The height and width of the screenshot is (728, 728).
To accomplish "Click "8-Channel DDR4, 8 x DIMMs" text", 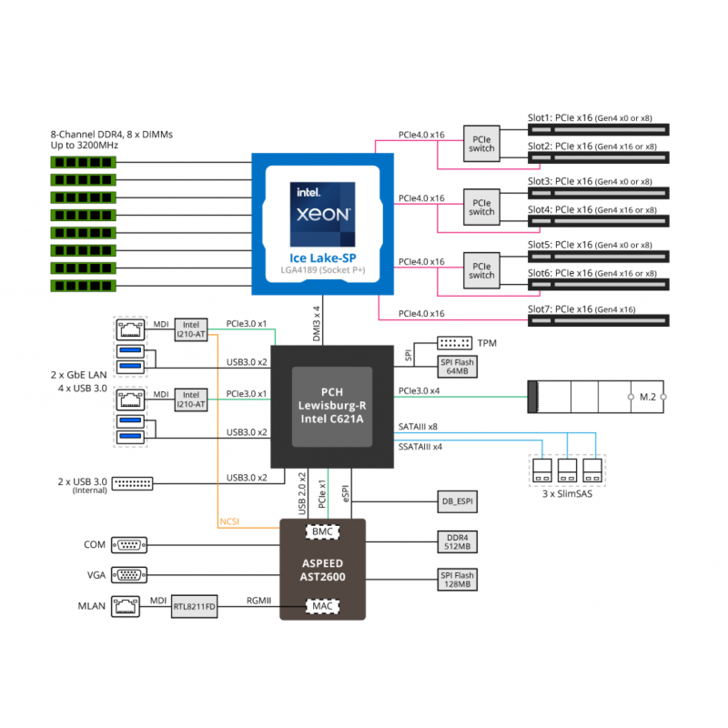I will (x=111, y=135).
